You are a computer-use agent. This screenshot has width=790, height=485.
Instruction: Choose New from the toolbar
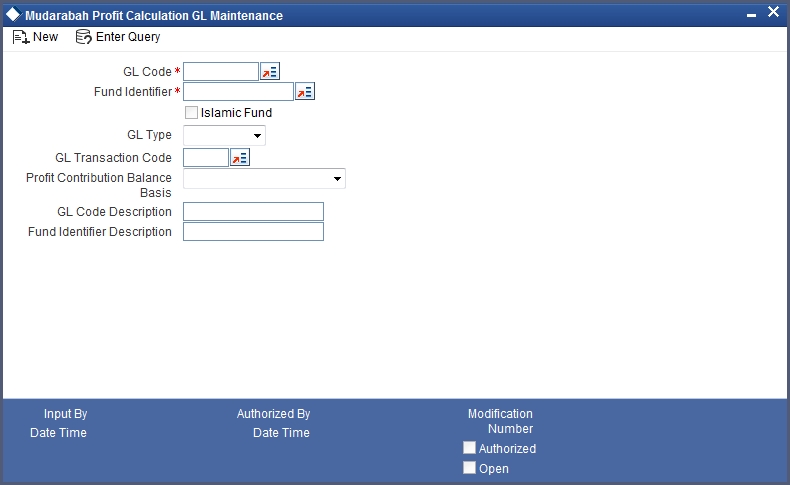click(35, 37)
